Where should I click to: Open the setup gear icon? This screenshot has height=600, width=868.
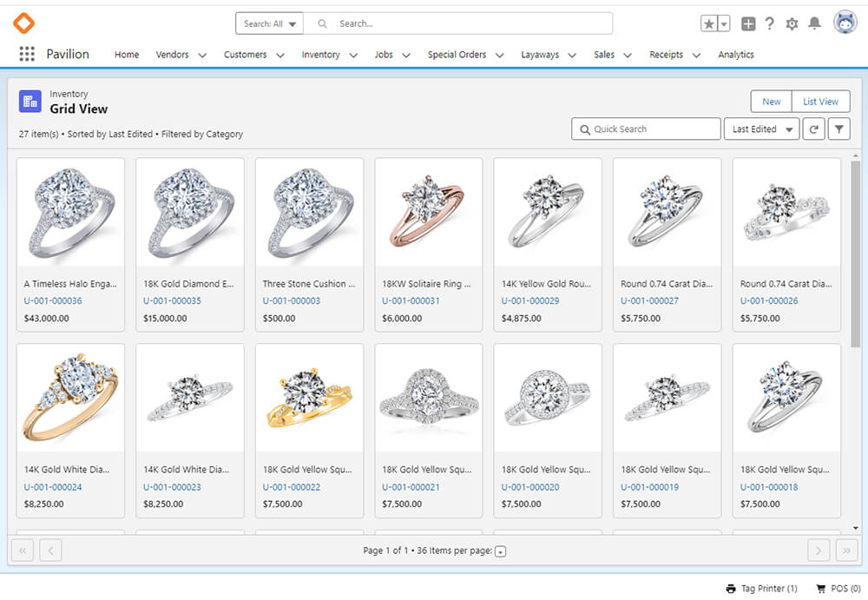click(792, 23)
